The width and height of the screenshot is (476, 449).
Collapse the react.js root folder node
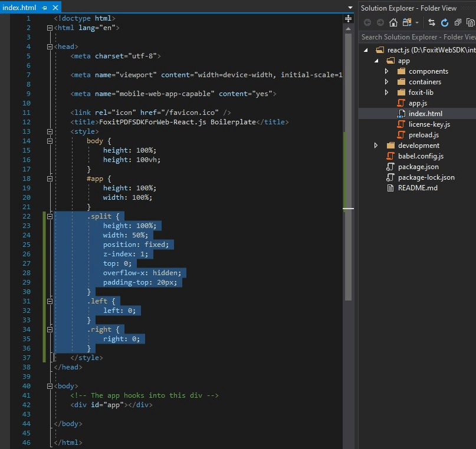(366, 50)
